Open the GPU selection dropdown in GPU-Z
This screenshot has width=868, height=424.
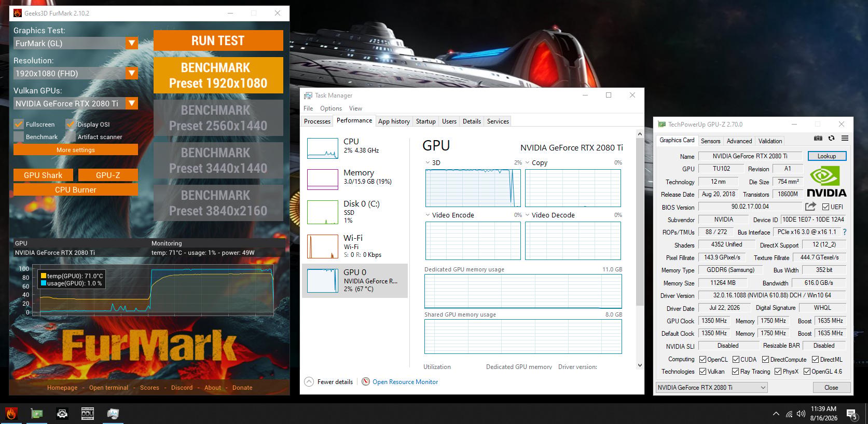pos(712,387)
